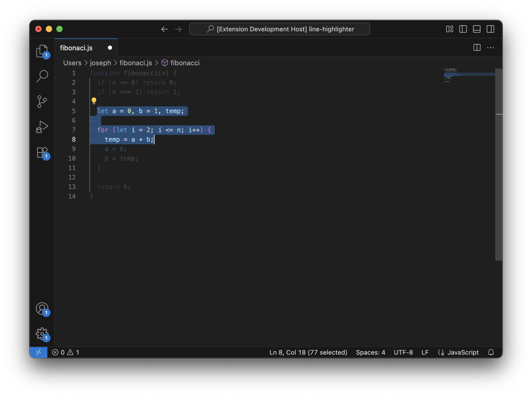Click the 'if (n === 1) return 1;' line

(x=139, y=92)
